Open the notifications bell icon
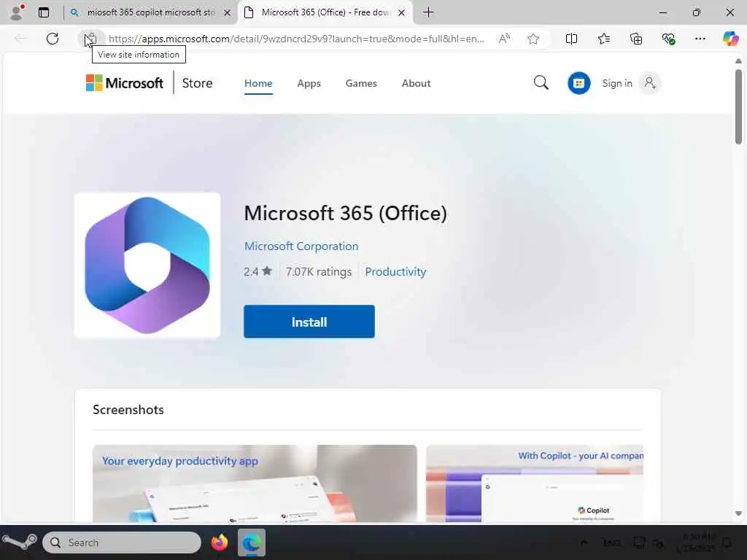 coord(727,542)
